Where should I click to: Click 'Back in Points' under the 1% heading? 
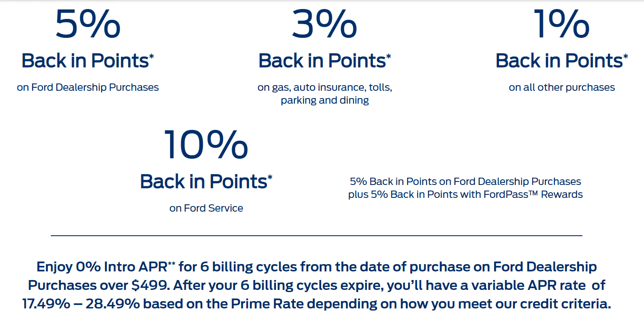[559, 61]
